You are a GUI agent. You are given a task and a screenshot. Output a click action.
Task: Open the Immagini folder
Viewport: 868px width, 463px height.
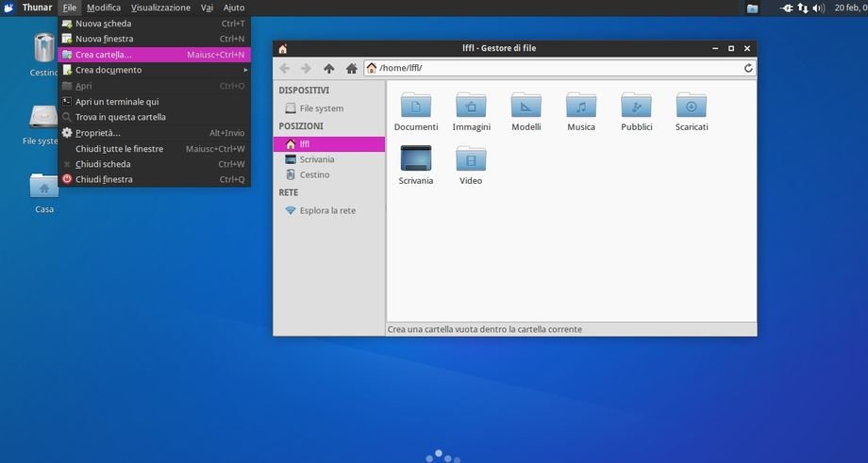pos(471,106)
